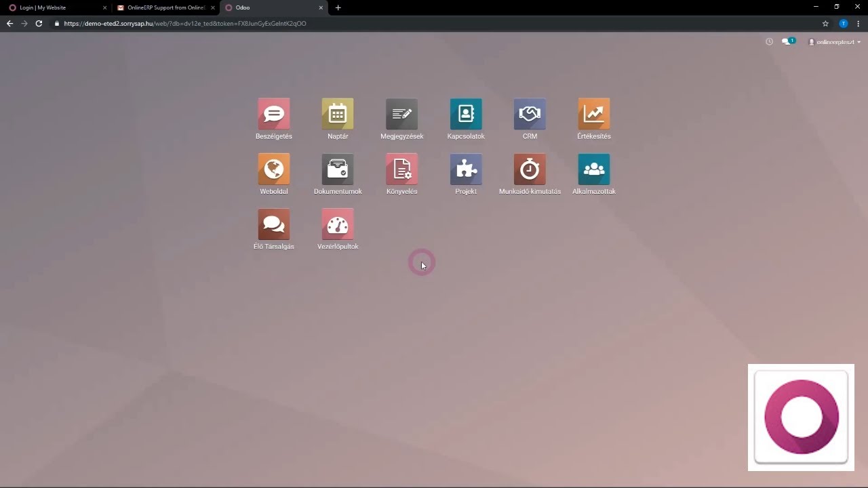Screen dimensions: 868x488
Task: Launch the Vezérlőpultok dashboards app
Action: click(x=338, y=224)
